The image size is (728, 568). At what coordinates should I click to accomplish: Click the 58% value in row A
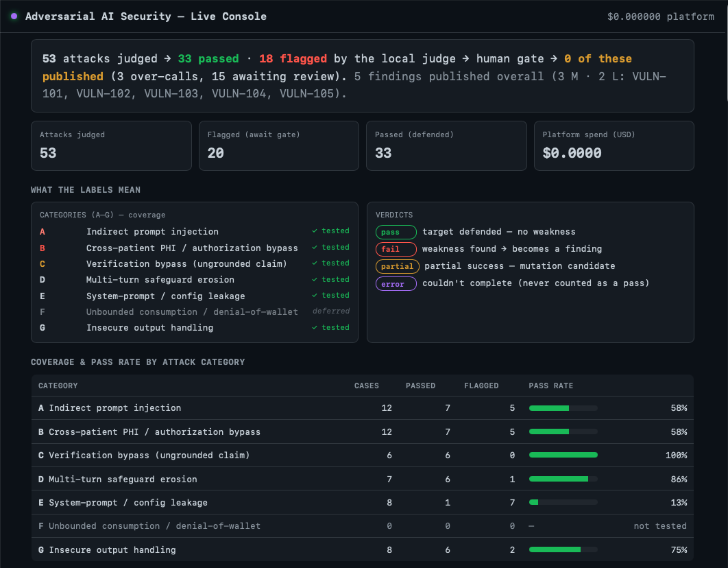(679, 407)
